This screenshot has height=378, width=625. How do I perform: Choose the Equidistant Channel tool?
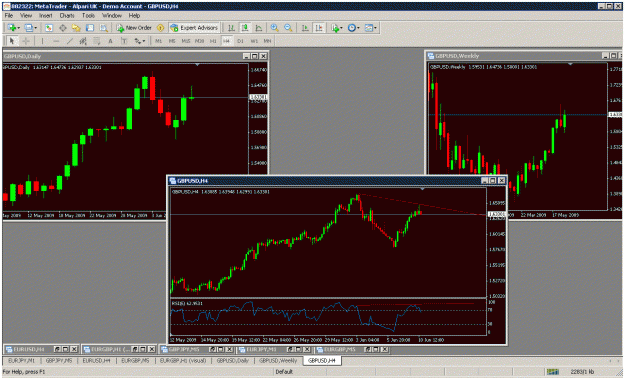(x=83, y=41)
